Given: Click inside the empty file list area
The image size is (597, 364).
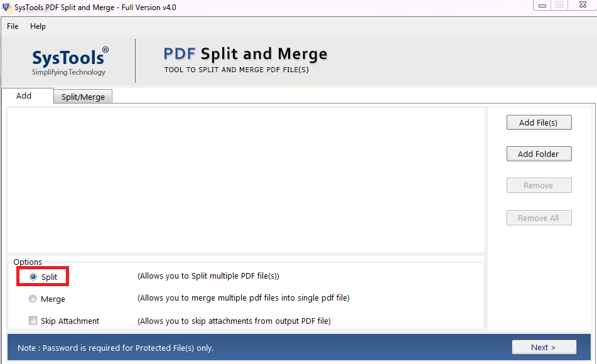Looking at the screenshot, I should pyautogui.click(x=245, y=180).
